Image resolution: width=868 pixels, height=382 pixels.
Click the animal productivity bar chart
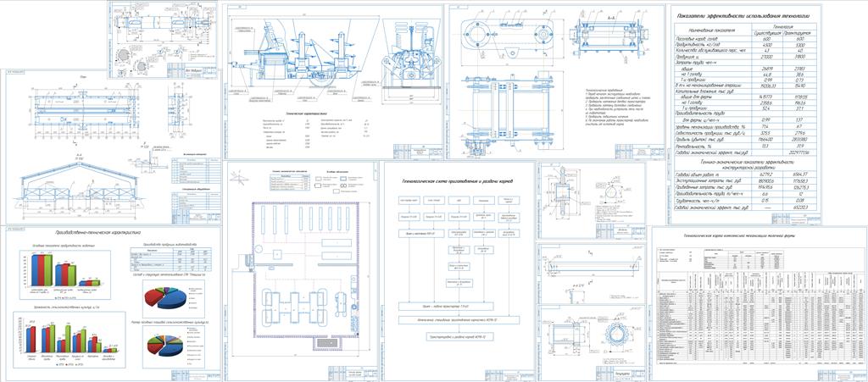coord(64,274)
